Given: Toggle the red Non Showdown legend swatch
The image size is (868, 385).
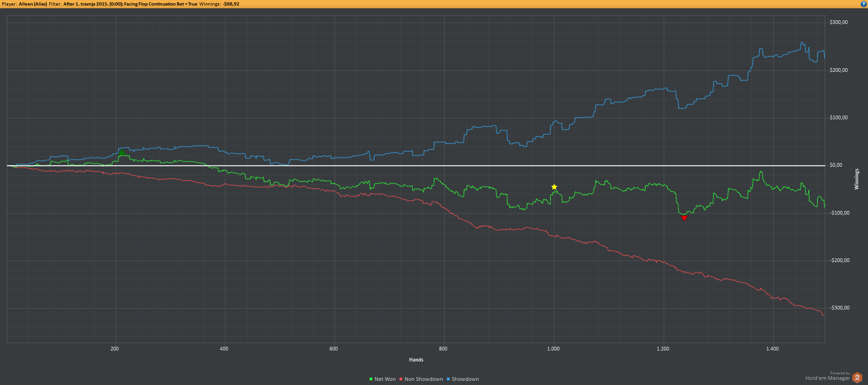Looking at the screenshot, I should (401, 379).
